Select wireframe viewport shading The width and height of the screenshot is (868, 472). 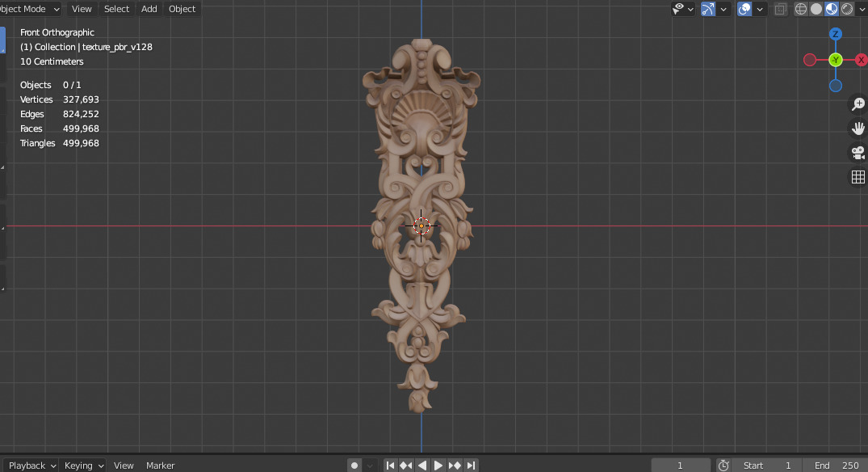tap(800, 9)
